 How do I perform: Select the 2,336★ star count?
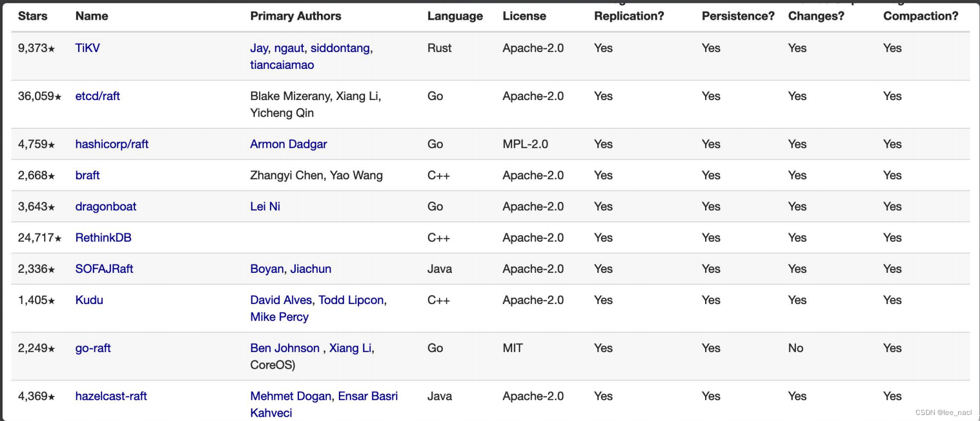[x=37, y=269]
